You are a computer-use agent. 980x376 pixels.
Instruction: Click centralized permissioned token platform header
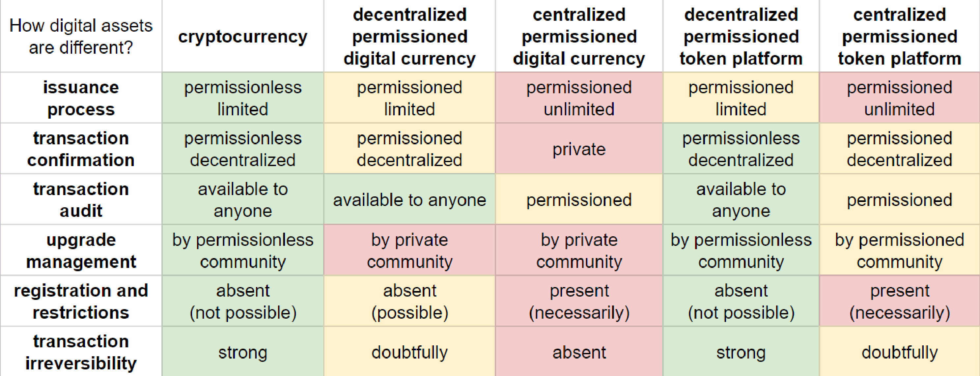click(899, 36)
